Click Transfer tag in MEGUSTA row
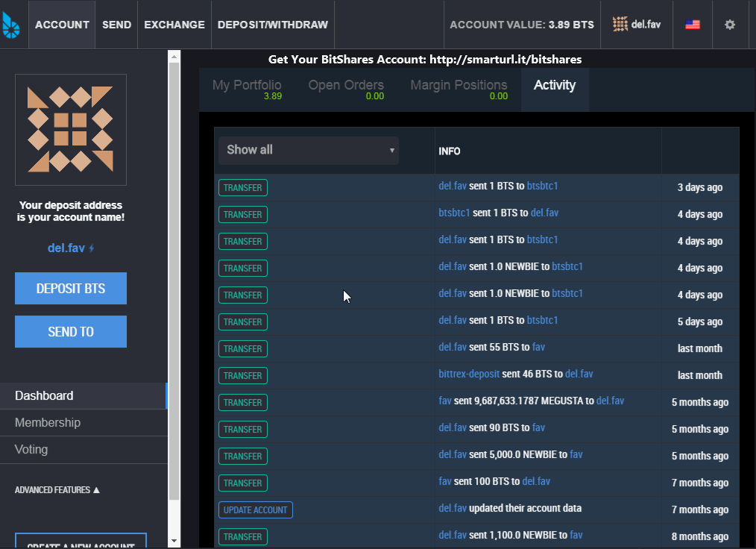This screenshot has height=549, width=756. [243, 402]
